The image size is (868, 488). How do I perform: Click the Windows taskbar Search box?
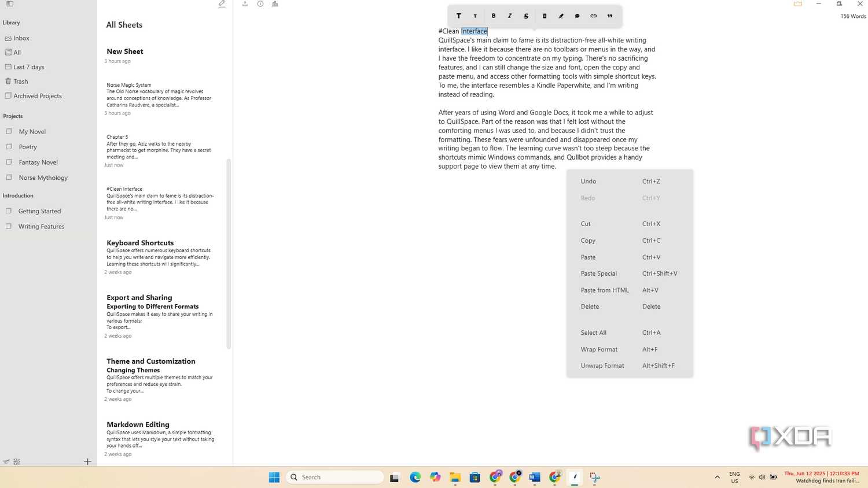[334, 477]
